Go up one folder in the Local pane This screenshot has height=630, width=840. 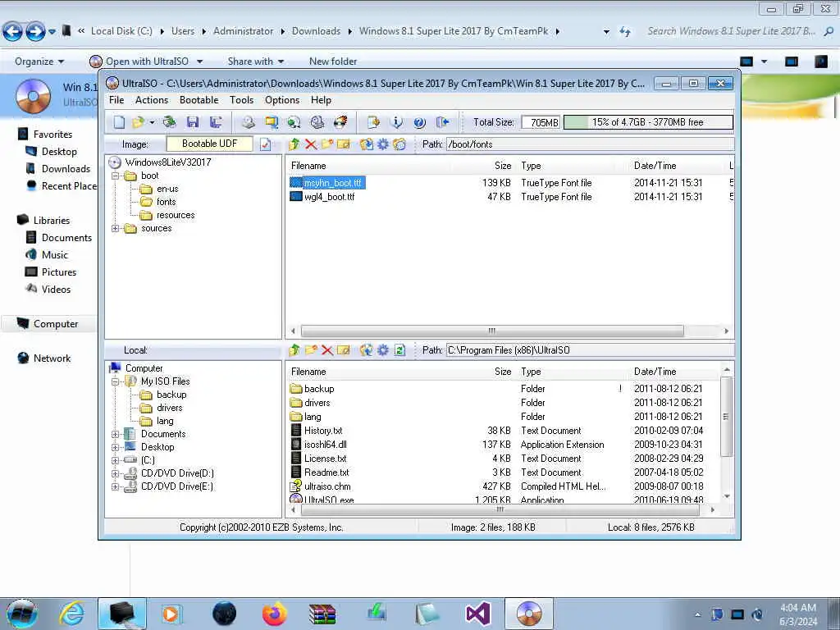click(x=294, y=350)
